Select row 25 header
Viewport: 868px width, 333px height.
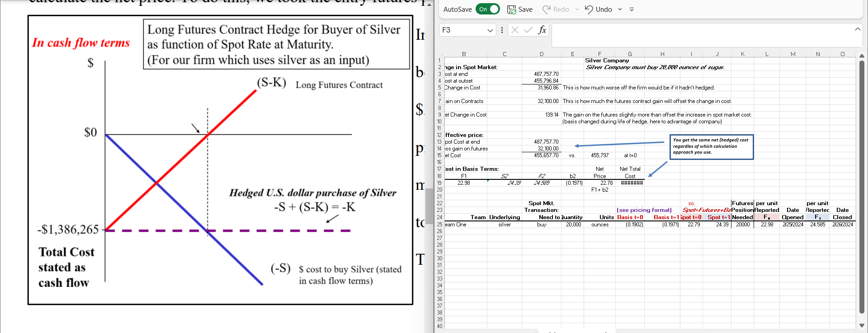tap(439, 225)
